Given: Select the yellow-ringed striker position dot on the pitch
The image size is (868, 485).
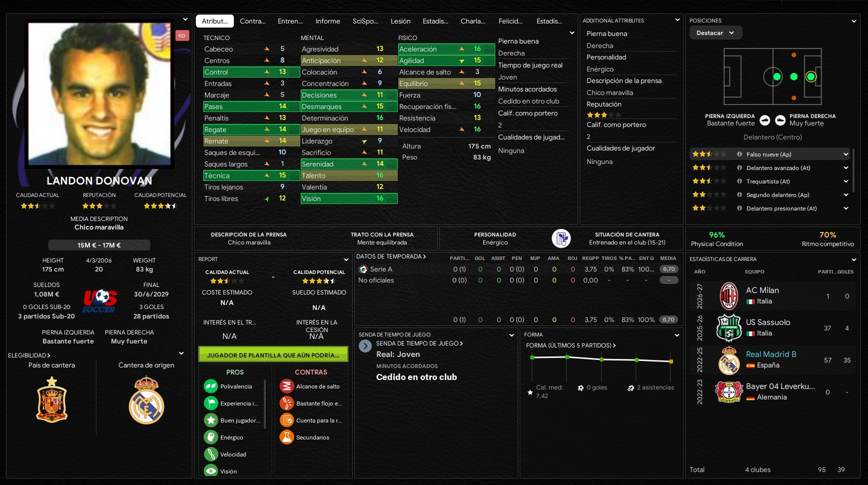Looking at the screenshot, I should click(811, 76).
